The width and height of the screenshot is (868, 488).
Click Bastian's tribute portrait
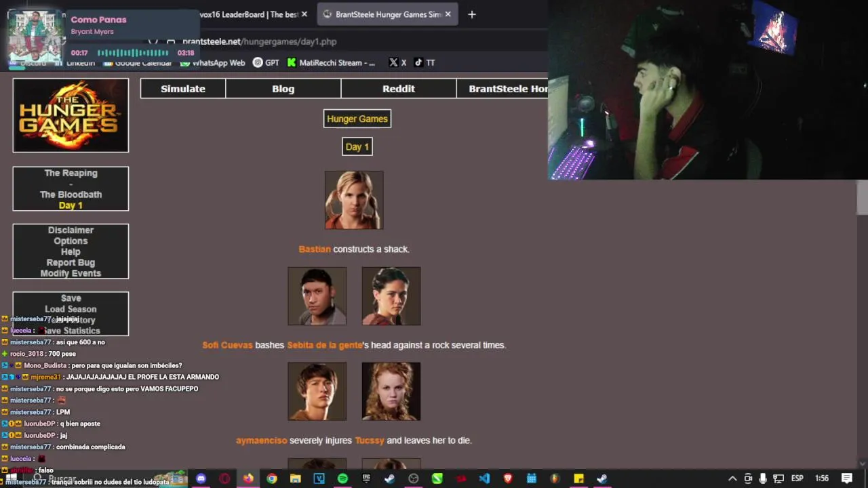click(354, 200)
